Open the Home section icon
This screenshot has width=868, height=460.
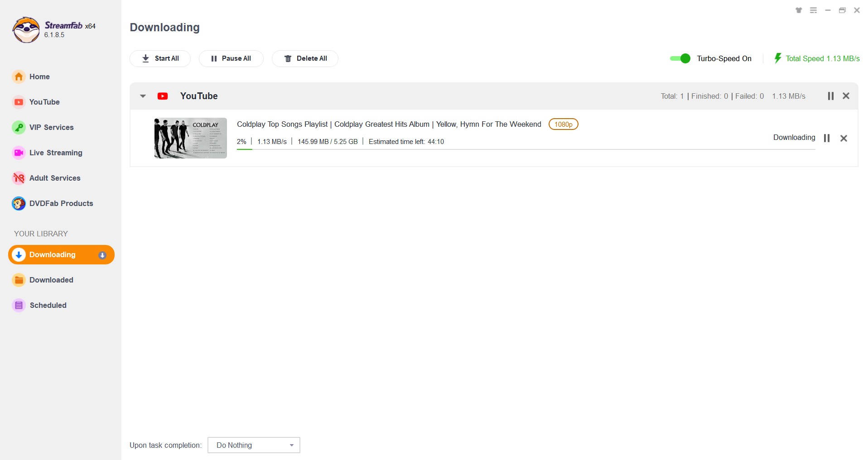[x=19, y=77]
